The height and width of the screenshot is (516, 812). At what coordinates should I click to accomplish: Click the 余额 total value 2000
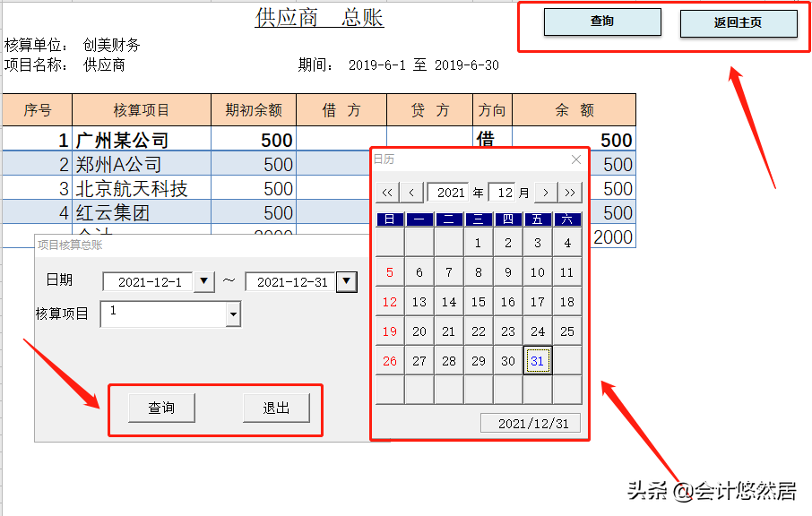[613, 237]
